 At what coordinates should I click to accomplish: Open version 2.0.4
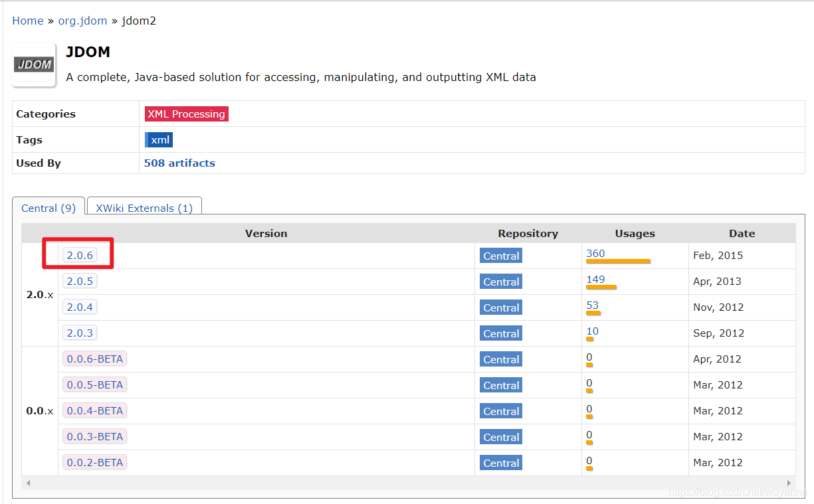[80, 307]
